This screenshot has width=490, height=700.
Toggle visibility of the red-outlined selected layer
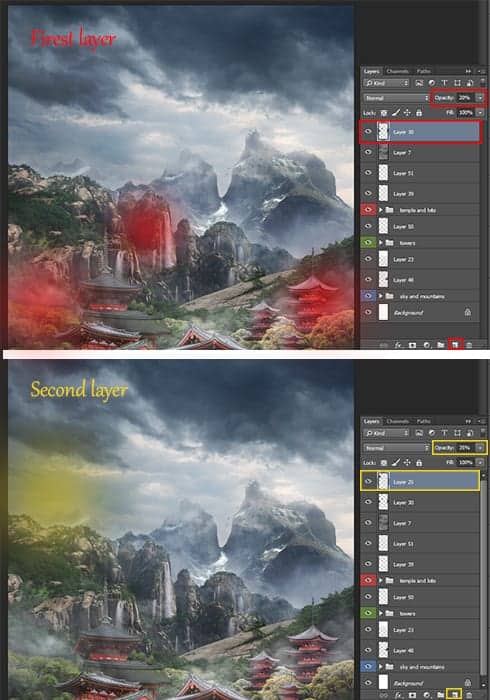[368, 132]
